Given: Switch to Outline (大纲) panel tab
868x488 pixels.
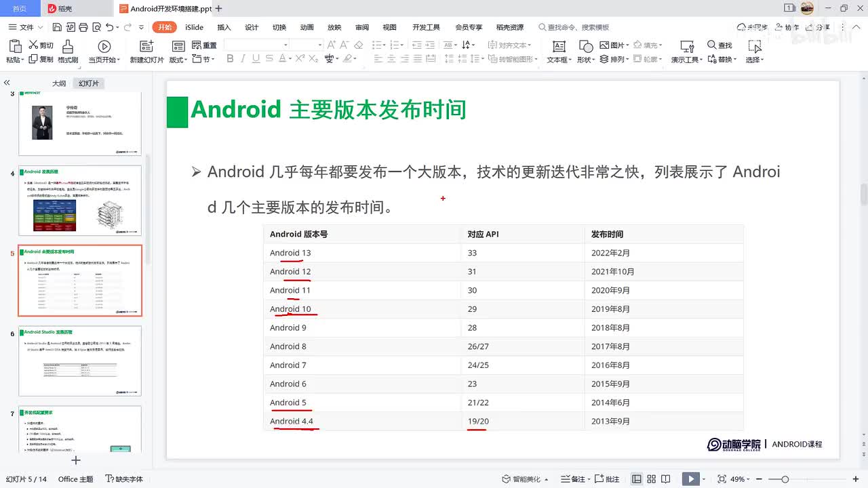Looking at the screenshot, I should click(59, 83).
